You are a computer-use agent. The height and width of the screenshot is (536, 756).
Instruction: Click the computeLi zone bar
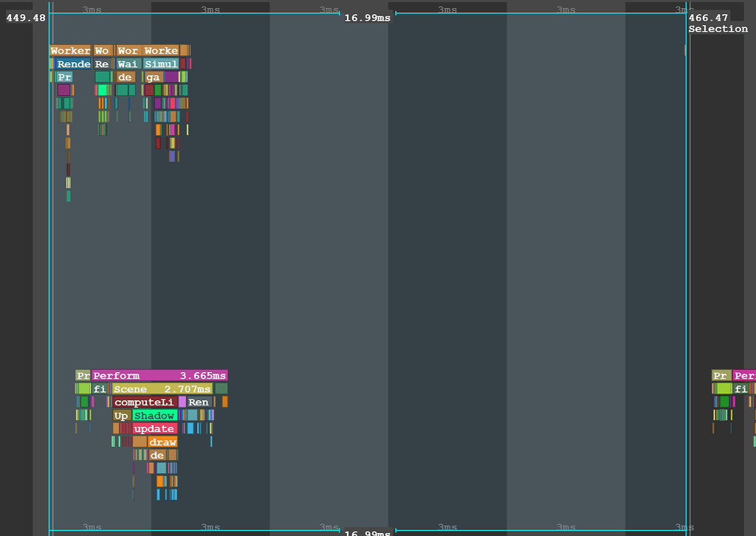pyautogui.click(x=144, y=402)
